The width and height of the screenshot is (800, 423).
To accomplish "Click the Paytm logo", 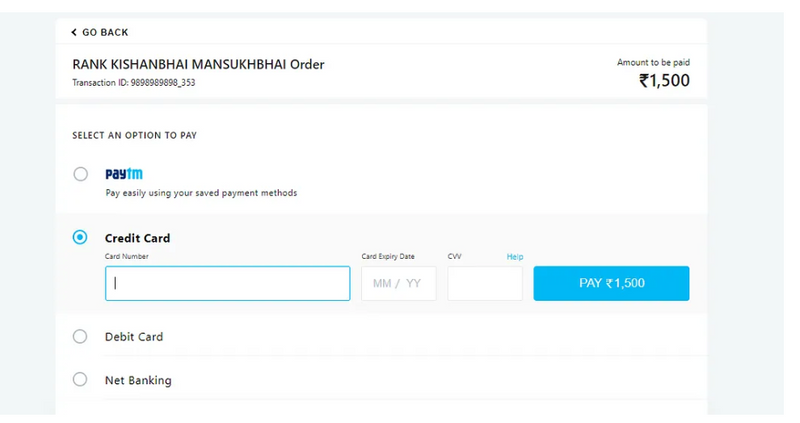I will (124, 174).
